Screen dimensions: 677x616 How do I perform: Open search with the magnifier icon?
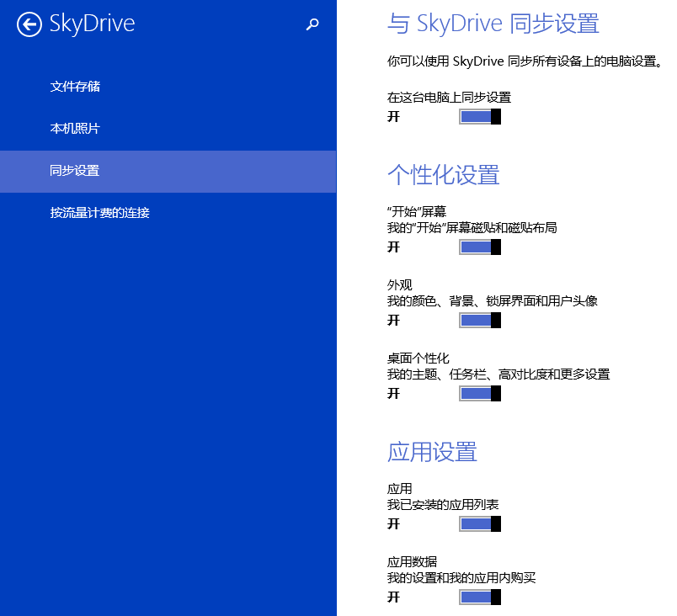pos(312,25)
